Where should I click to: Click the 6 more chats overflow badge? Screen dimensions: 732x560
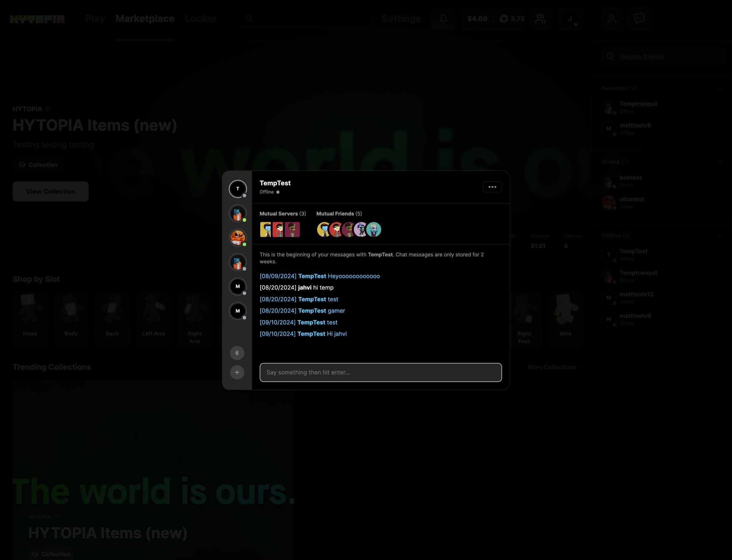pos(237,353)
